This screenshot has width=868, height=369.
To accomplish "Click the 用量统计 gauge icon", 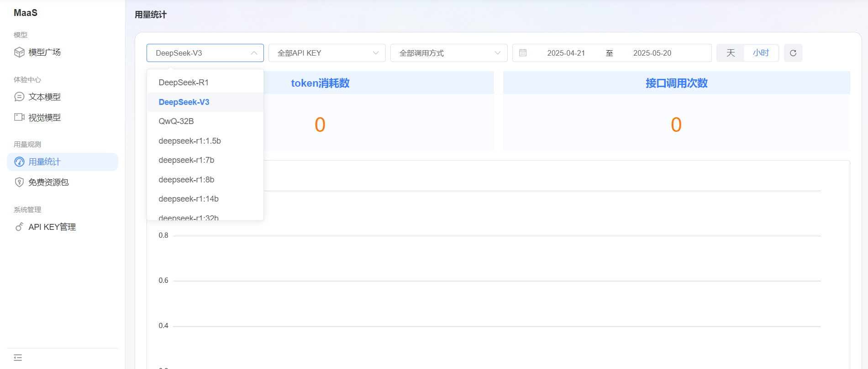I will pos(19,162).
